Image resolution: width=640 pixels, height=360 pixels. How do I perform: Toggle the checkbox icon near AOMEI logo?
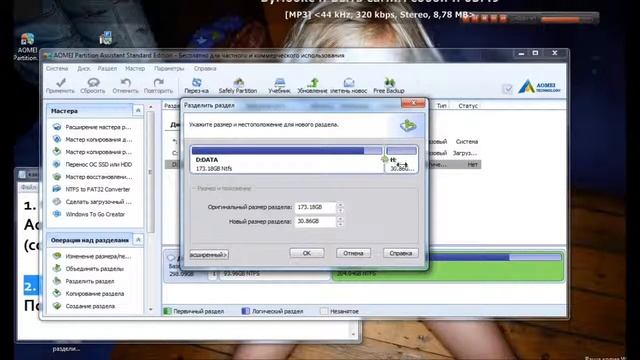(507, 89)
